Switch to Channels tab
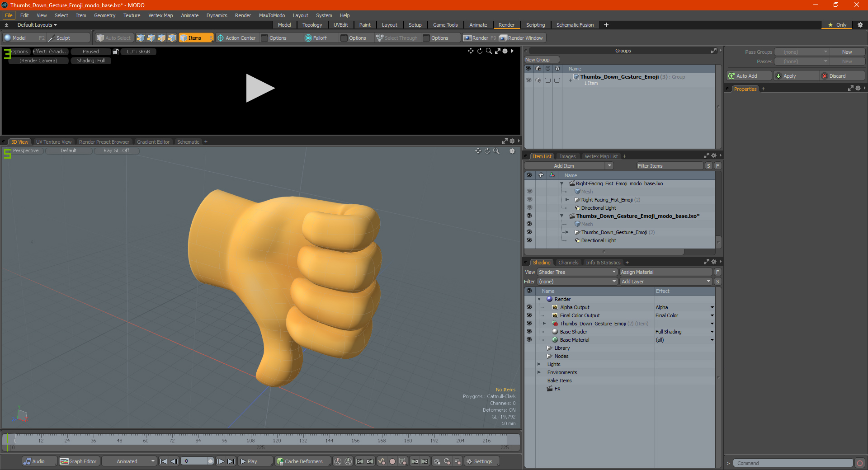The height and width of the screenshot is (470, 868). (568, 263)
